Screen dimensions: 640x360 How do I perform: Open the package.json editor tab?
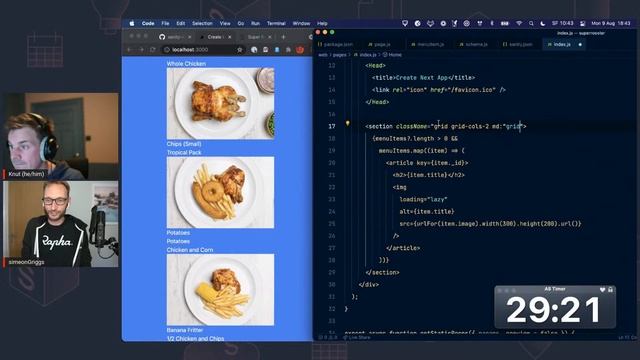tap(336, 44)
